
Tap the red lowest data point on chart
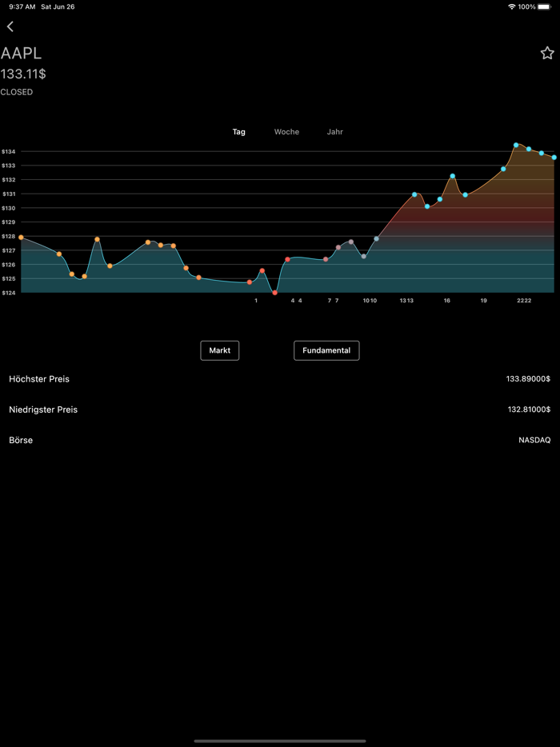[x=274, y=293]
